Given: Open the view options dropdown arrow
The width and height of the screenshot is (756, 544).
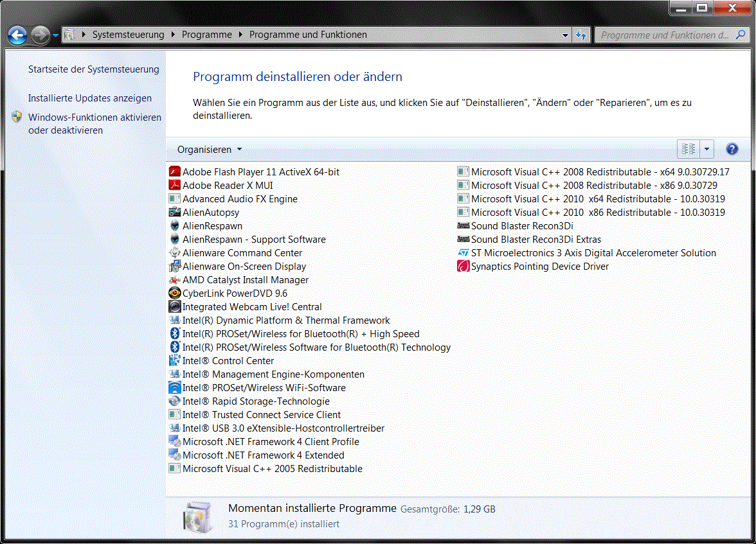Looking at the screenshot, I should (706, 150).
